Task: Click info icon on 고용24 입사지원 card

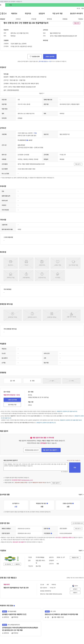Action: coord(73,504)
